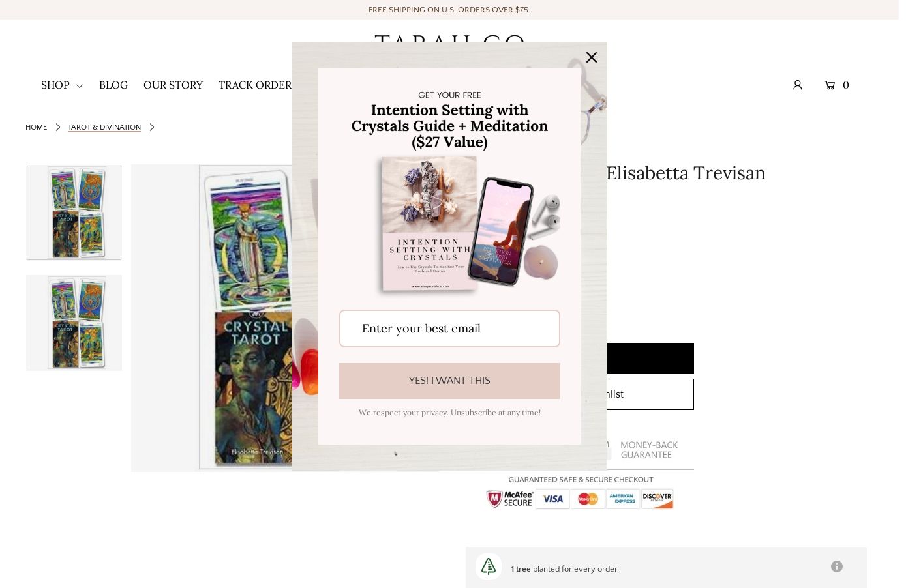Open the OUR STORY page

click(x=173, y=85)
